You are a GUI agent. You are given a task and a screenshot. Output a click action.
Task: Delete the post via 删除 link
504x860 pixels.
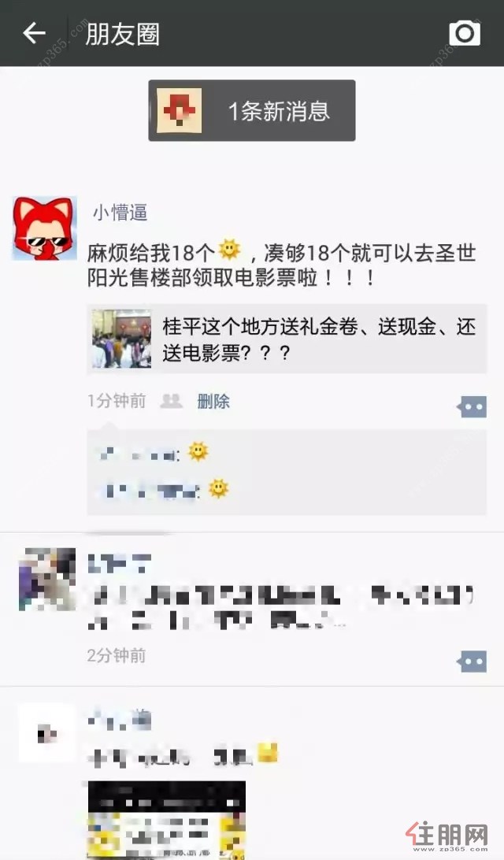click(x=213, y=402)
